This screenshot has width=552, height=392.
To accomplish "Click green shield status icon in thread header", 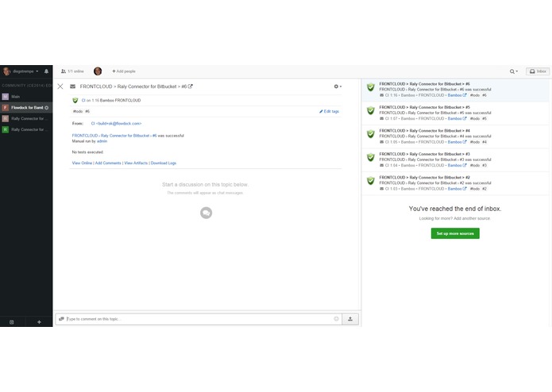I will pos(75,101).
